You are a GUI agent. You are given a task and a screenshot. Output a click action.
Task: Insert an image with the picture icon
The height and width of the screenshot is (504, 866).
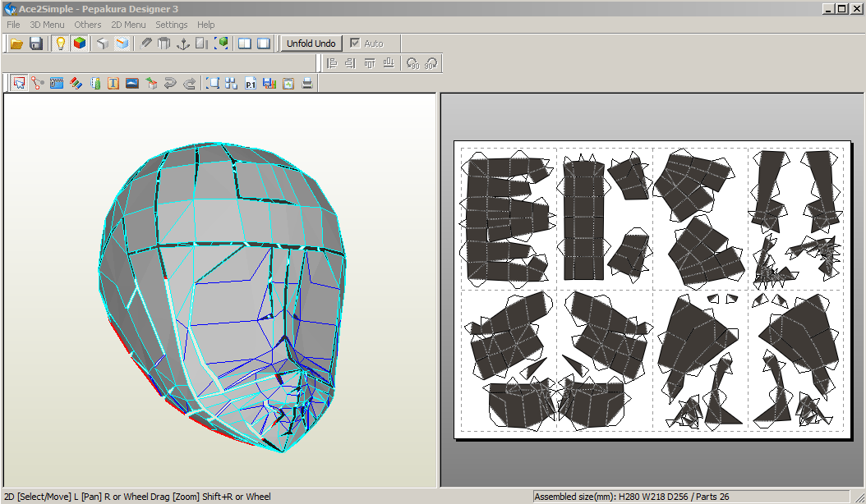(131, 83)
